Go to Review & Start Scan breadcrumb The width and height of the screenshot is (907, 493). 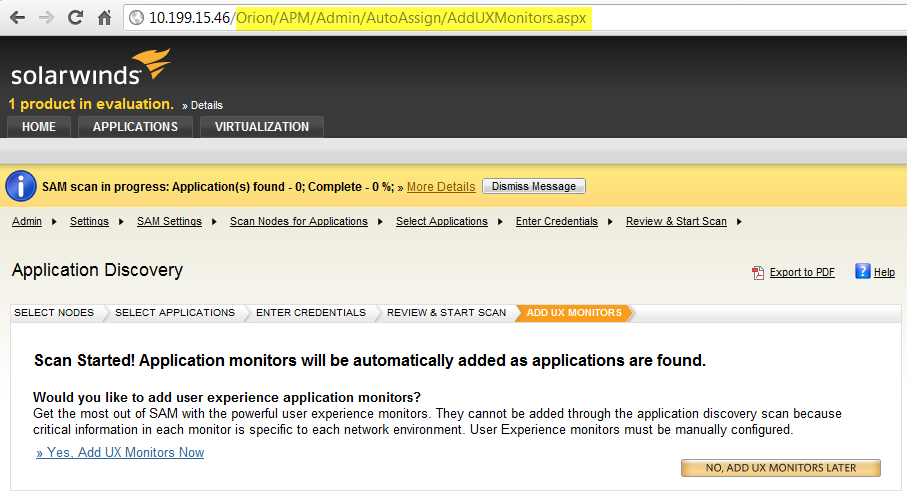(x=676, y=221)
